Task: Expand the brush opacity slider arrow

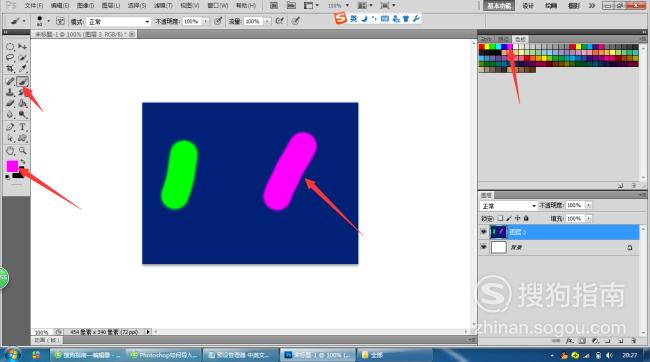Action: (x=206, y=21)
